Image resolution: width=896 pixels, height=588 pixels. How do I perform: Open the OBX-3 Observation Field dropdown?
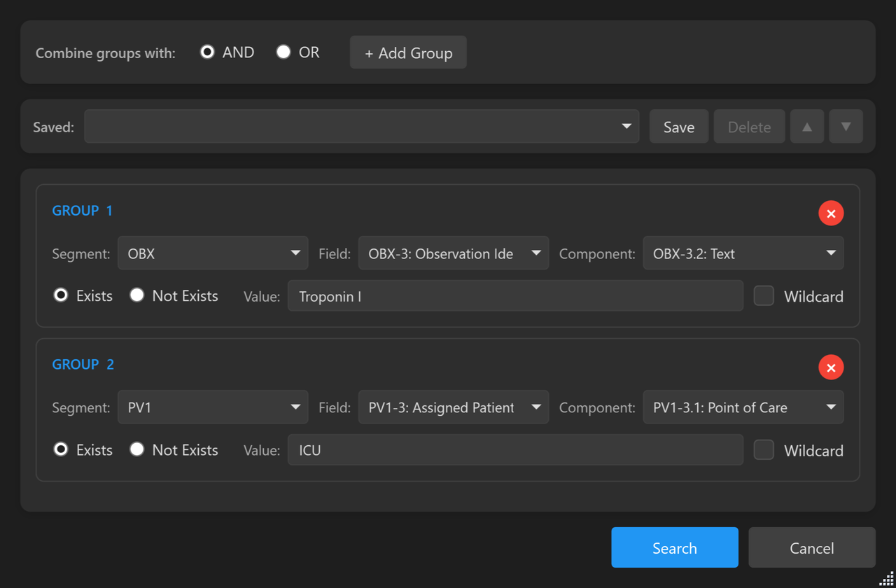454,253
